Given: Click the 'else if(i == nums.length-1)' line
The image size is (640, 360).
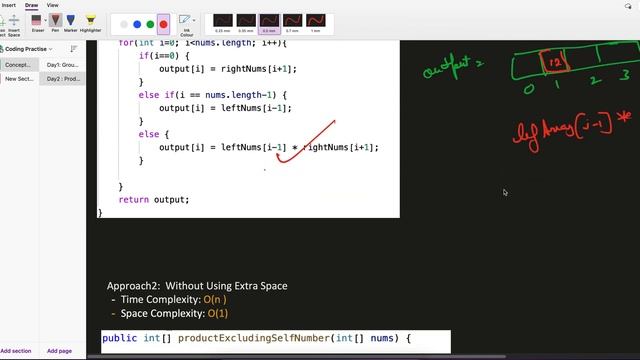Looking at the screenshot, I should tap(213, 95).
